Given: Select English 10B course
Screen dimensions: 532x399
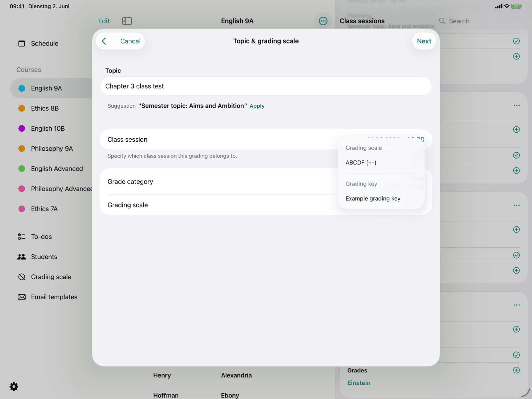Looking at the screenshot, I should click(x=48, y=128).
